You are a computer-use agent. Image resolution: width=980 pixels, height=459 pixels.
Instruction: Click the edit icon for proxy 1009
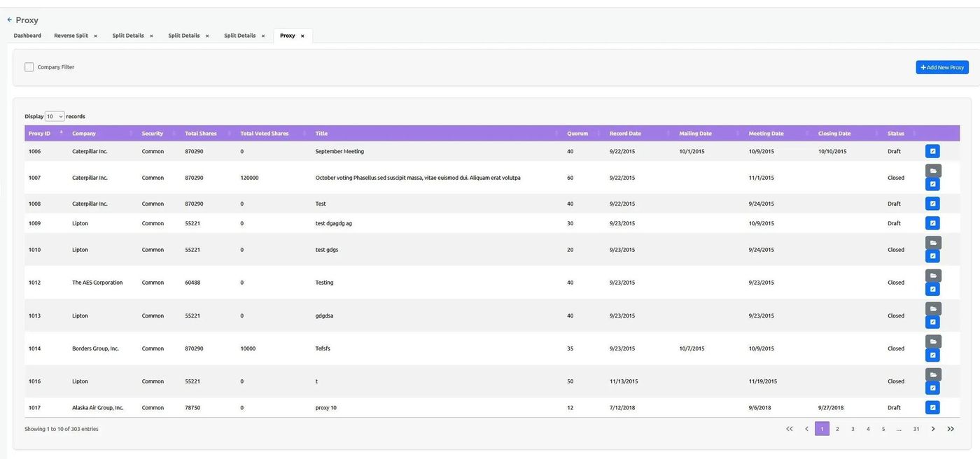(932, 223)
